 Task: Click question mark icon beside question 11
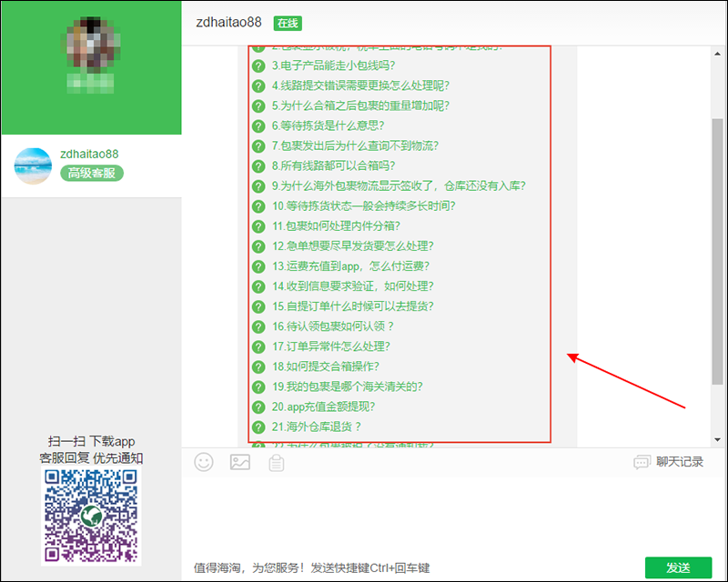coord(258,226)
